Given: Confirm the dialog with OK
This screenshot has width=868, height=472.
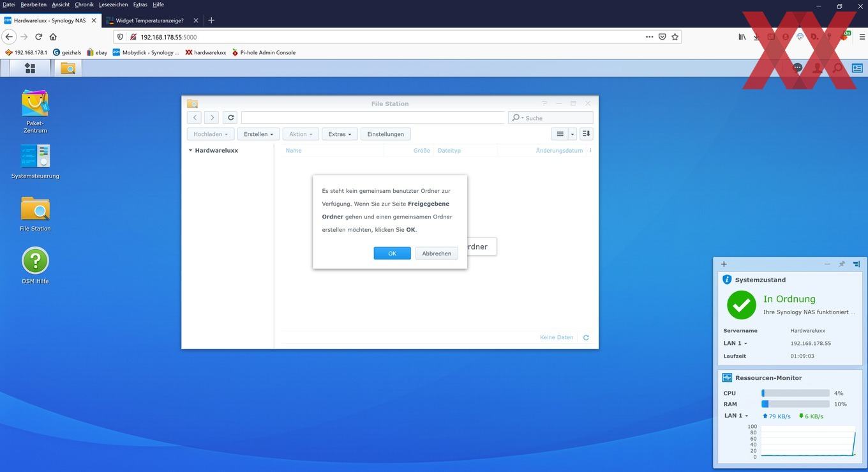Looking at the screenshot, I should point(392,254).
